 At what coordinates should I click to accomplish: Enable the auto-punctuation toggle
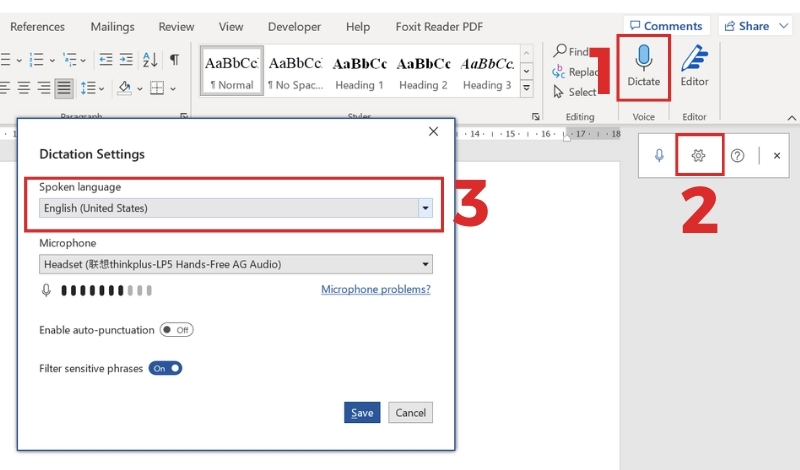point(177,330)
